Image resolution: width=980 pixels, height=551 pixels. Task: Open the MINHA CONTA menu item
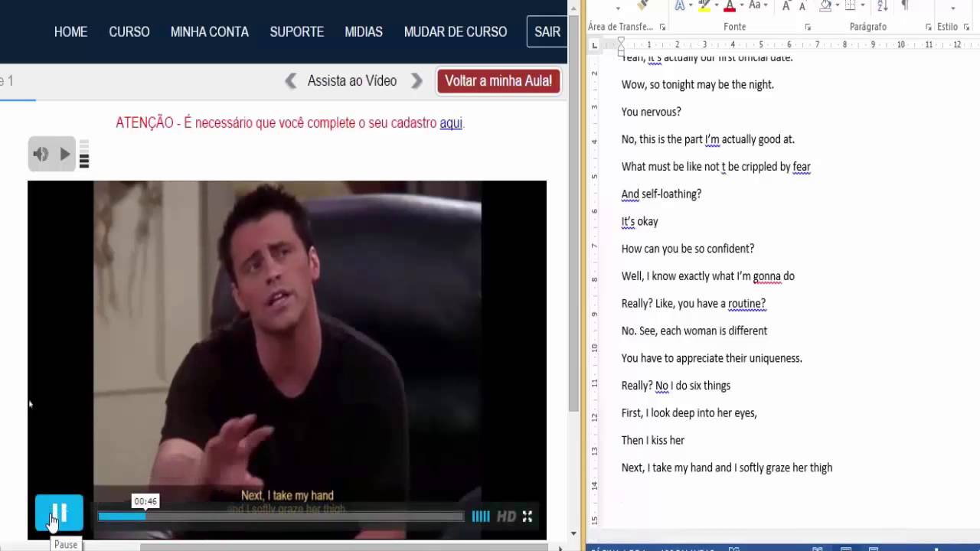[210, 32]
